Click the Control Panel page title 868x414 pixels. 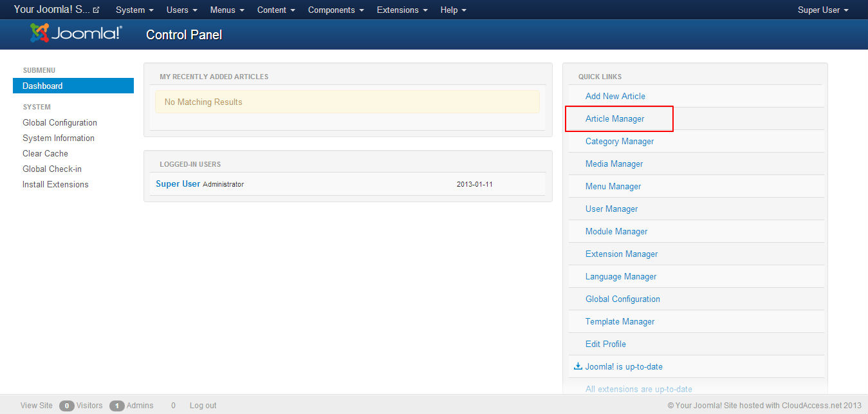[184, 35]
